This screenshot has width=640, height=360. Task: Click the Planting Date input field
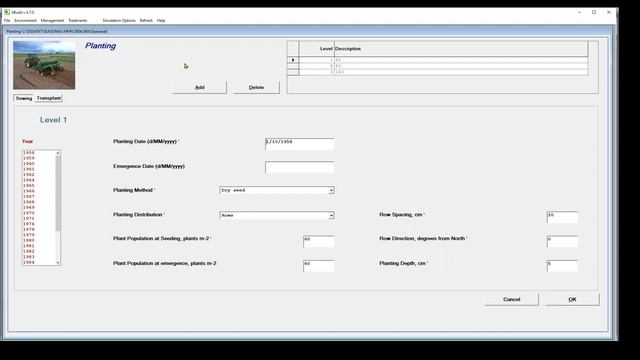(x=300, y=144)
